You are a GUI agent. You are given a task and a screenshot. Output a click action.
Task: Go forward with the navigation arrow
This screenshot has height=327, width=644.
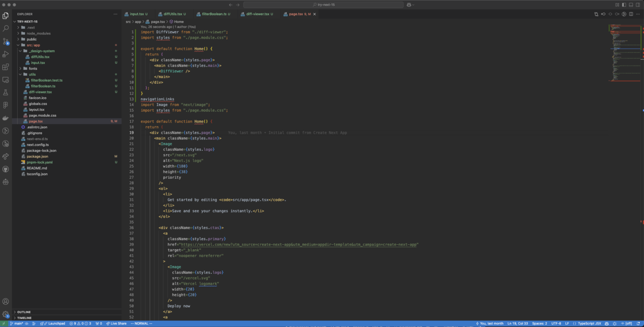pos(238,4)
